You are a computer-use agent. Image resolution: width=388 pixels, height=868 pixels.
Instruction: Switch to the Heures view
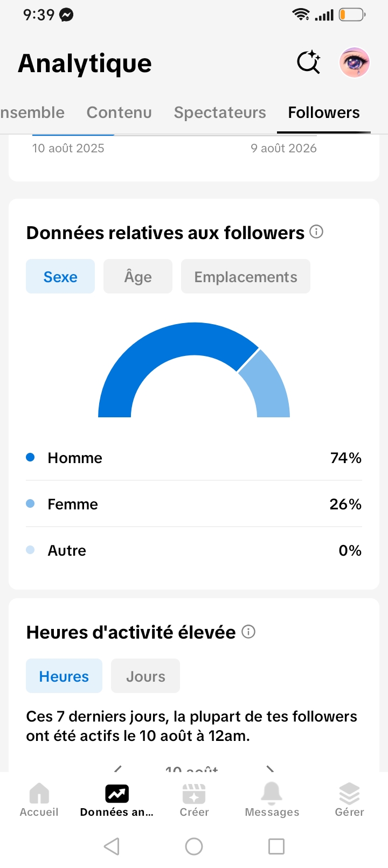64,676
